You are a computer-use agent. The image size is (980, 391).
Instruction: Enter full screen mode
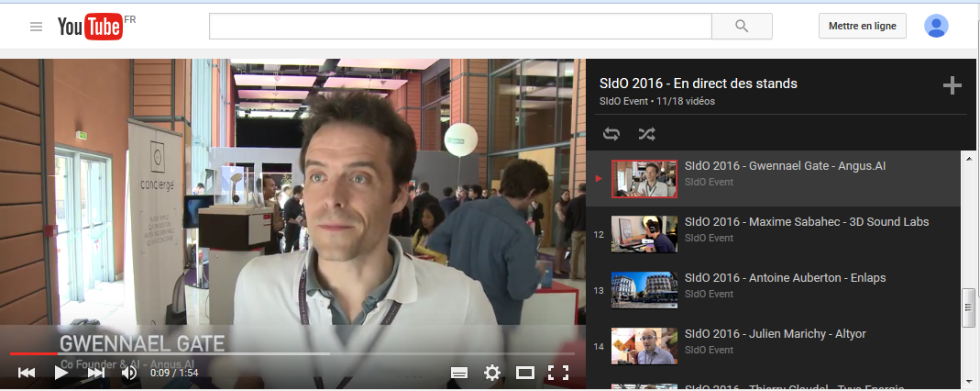tap(557, 373)
